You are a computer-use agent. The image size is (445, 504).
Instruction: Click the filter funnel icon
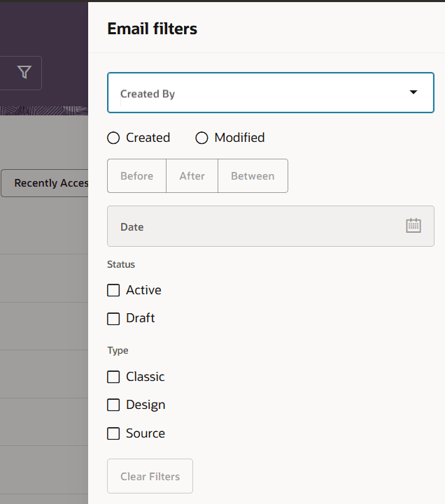pyautogui.click(x=24, y=73)
